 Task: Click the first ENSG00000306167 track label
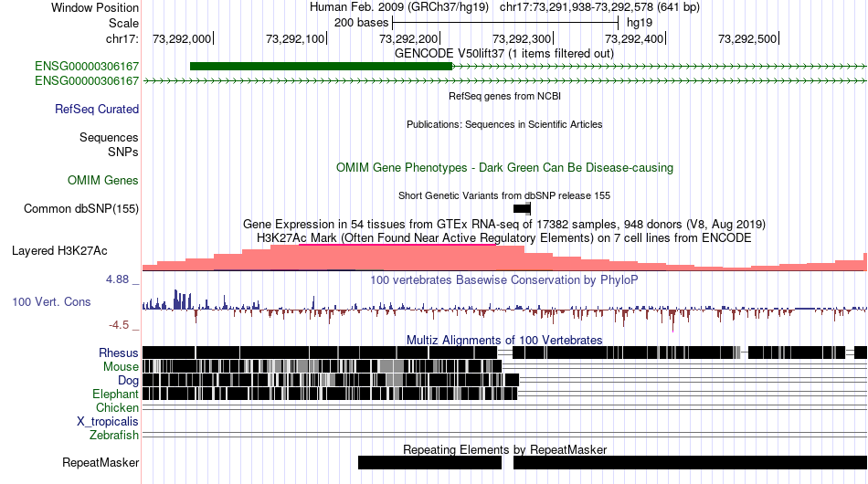[x=87, y=67]
